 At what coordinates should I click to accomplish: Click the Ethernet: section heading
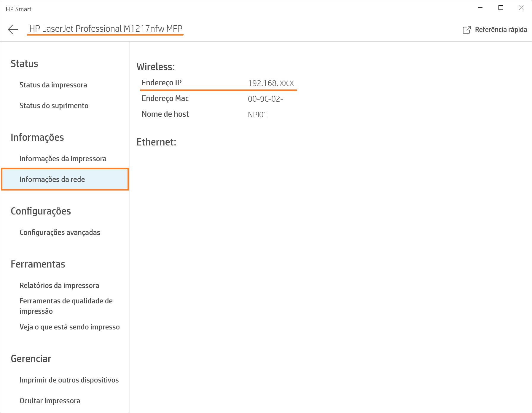pyautogui.click(x=156, y=142)
